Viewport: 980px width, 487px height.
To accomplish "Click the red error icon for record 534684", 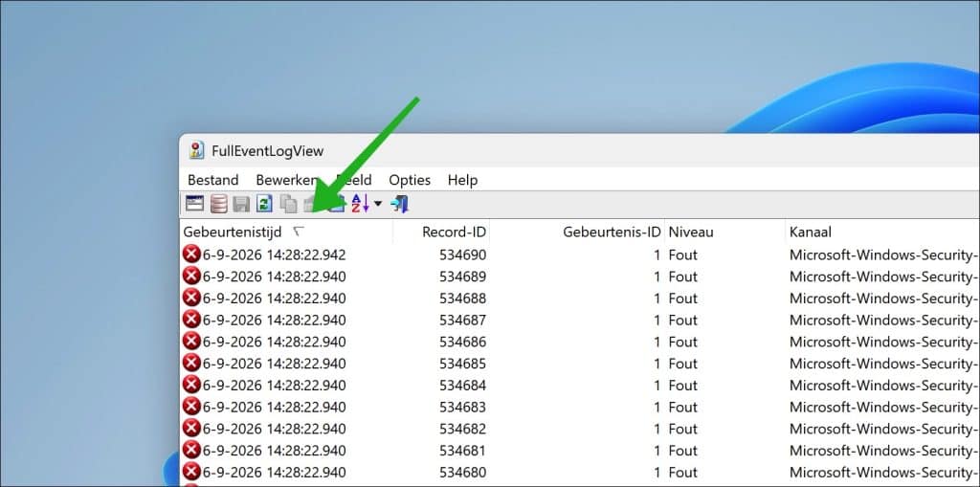I will [191, 385].
